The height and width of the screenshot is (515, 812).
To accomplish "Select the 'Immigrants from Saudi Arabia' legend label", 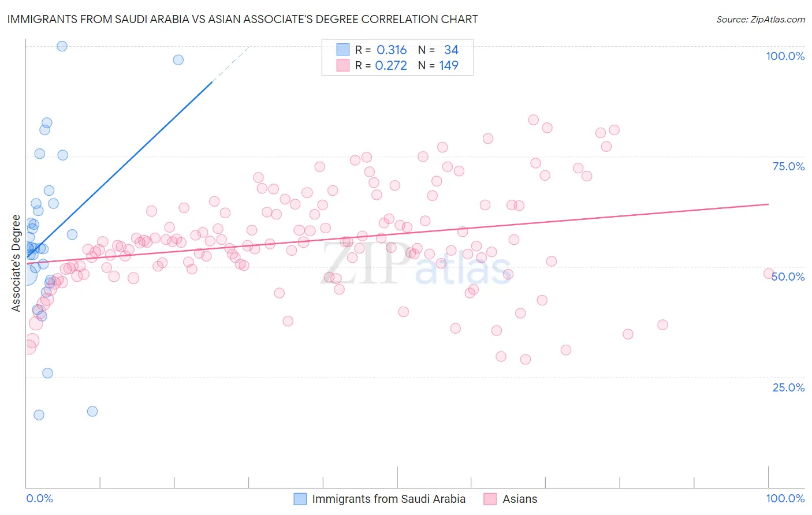I will tap(389, 499).
